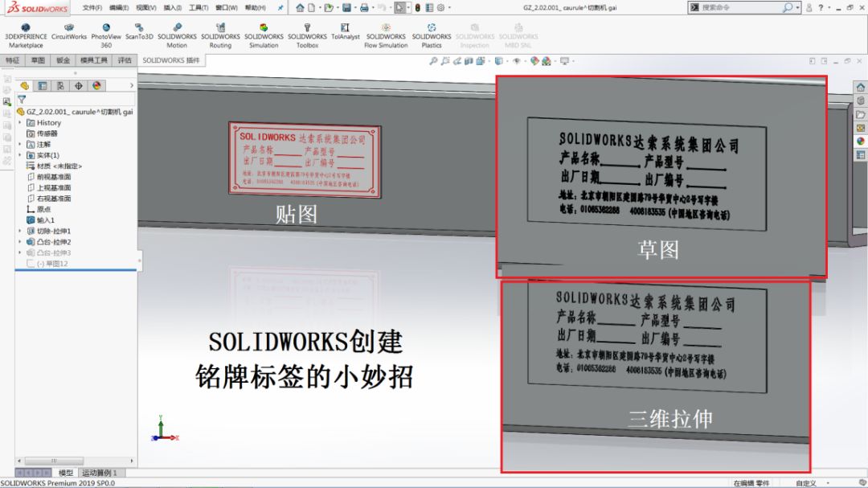The image size is (868, 488).
Task: Click the Select cursor tool
Action: (x=399, y=8)
